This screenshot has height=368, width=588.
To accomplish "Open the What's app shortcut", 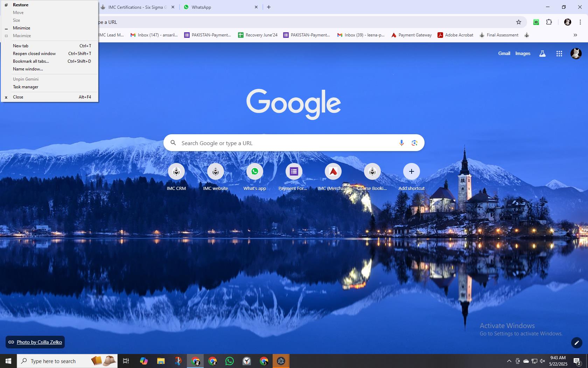I will point(255,177).
